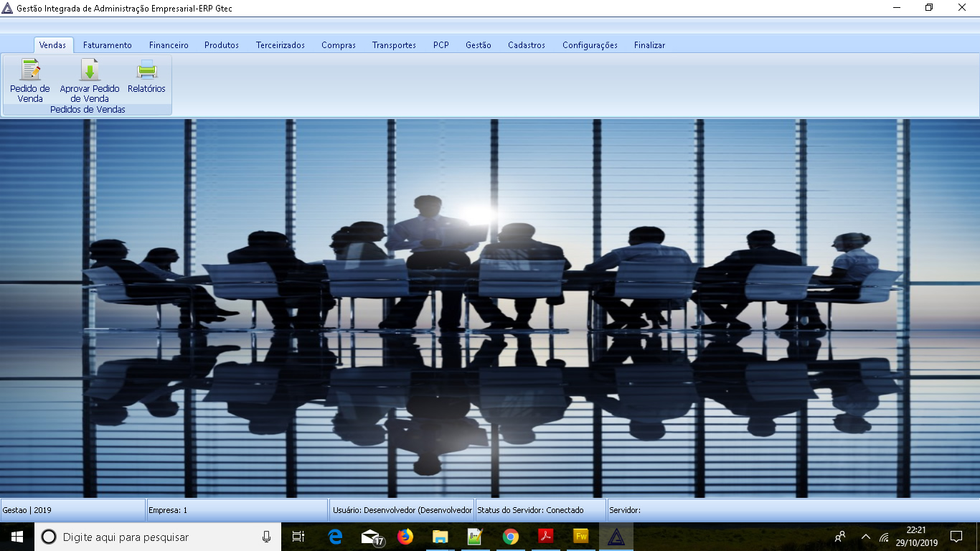Expand the hidden system tray icons
The image size is (980, 551).
click(x=866, y=537)
